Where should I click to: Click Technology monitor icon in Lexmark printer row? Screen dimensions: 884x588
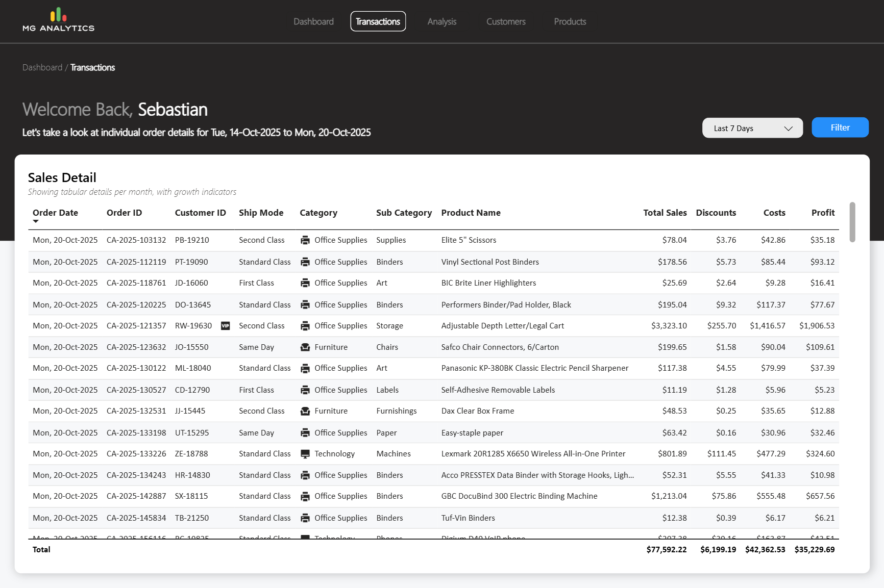tap(305, 454)
